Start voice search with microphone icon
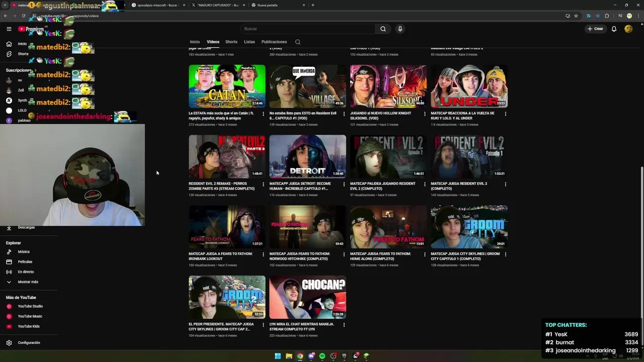The height and width of the screenshot is (362, 644). [400, 29]
